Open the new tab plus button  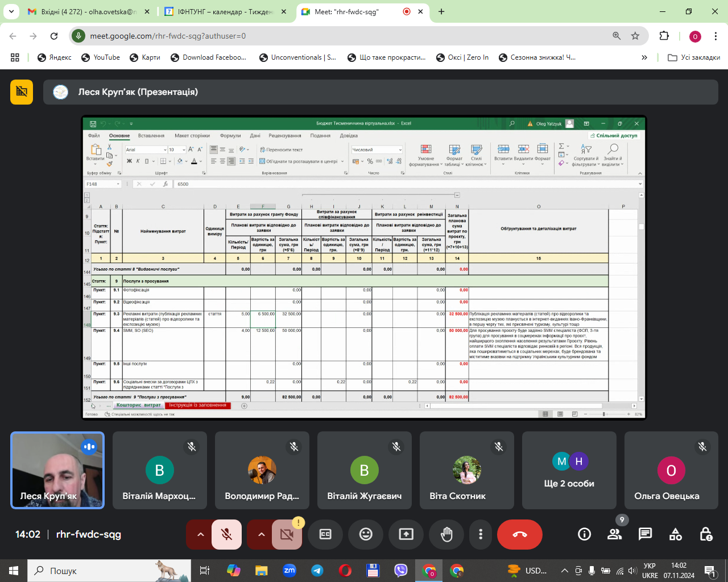pos(441,11)
